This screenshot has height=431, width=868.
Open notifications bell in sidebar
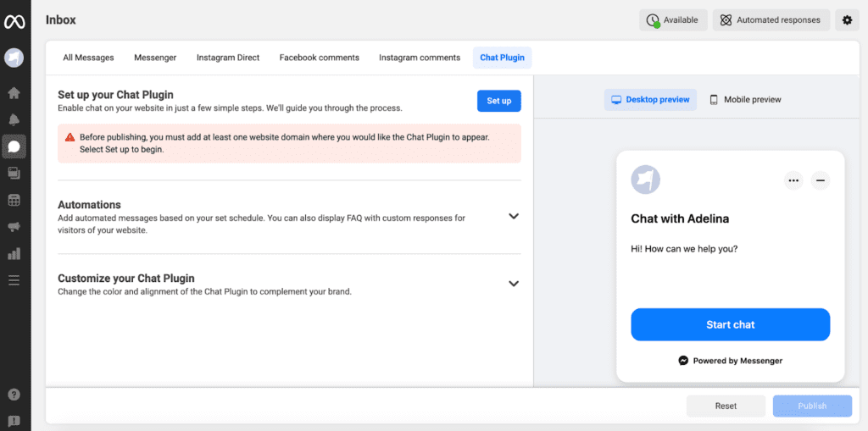point(14,119)
